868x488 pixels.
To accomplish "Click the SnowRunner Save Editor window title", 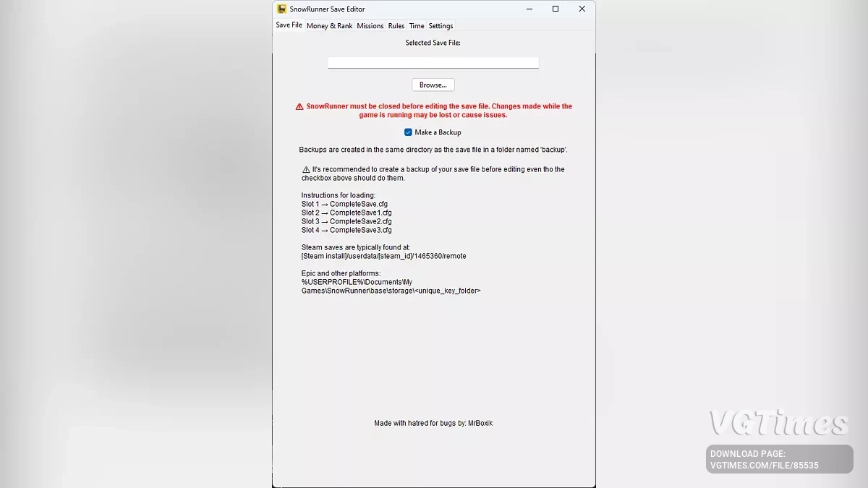I will tap(327, 9).
